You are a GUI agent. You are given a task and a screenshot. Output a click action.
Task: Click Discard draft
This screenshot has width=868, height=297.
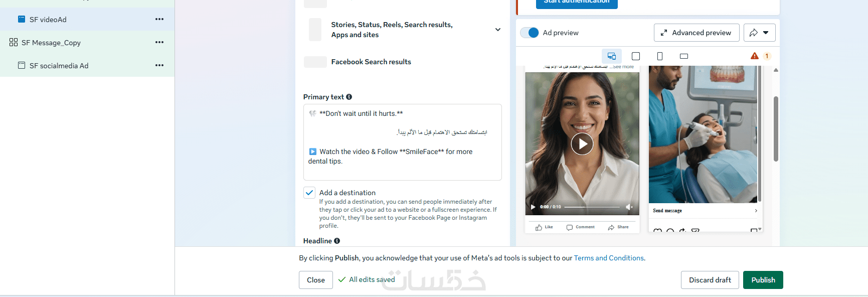[x=710, y=280]
